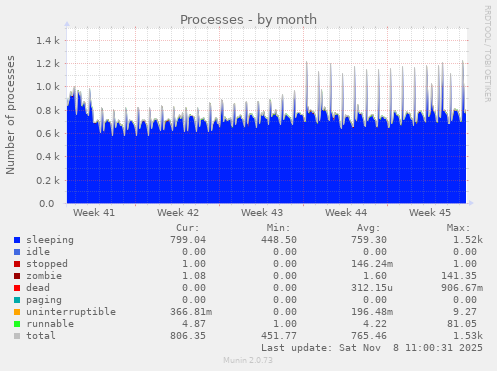The image size is (497, 371).
Task: Click sleeping average value 759.30
Action: coord(369,240)
